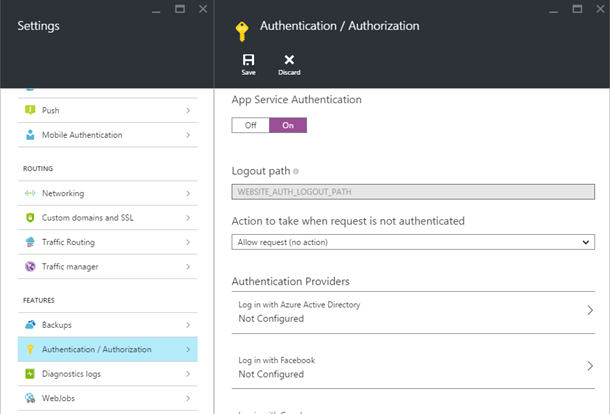The image size is (610, 414).
Task: Switch App Service Authentication to Off
Action: 251,125
